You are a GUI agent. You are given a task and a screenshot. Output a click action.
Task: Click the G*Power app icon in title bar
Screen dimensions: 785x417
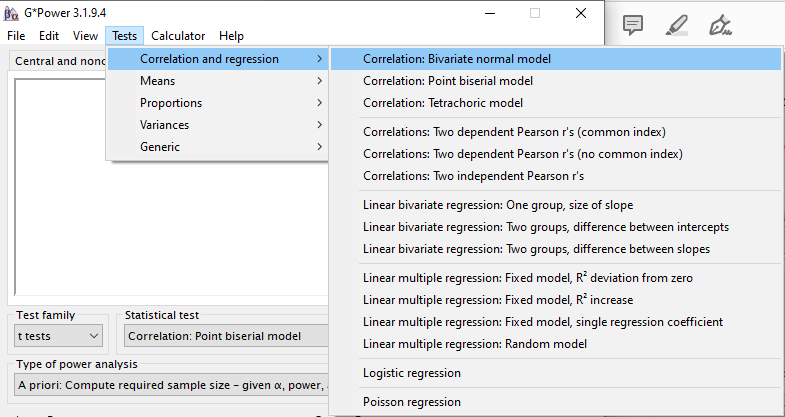[11, 13]
